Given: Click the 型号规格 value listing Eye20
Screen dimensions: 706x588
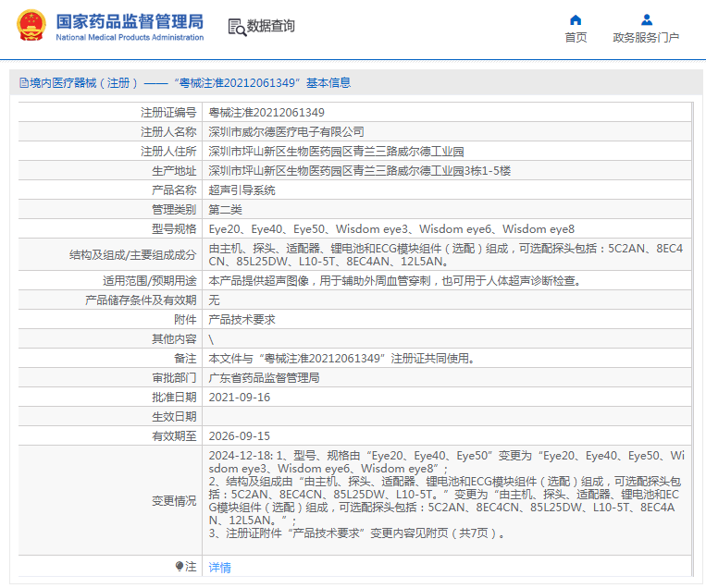Looking at the screenshot, I should pyautogui.click(x=391, y=229).
